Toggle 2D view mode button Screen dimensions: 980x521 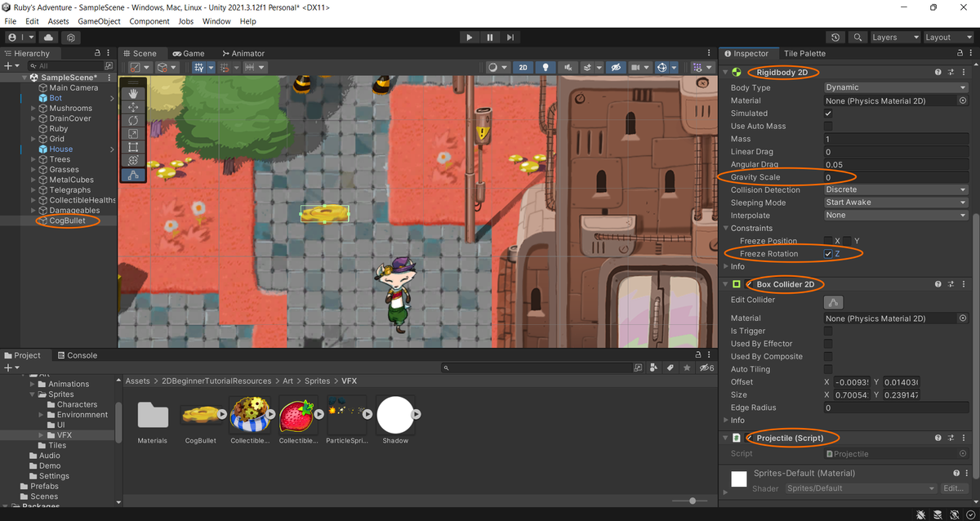(x=523, y=68)
